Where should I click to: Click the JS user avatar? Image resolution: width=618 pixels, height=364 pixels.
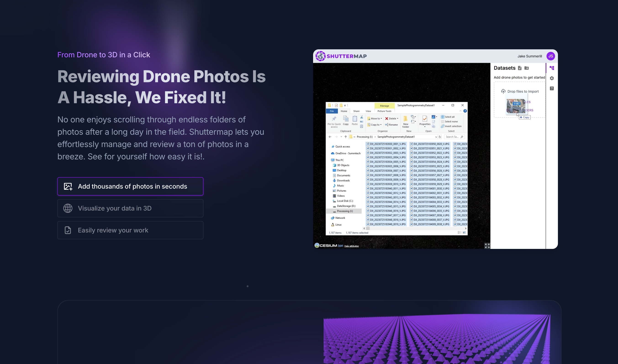[x=550, y=56]
